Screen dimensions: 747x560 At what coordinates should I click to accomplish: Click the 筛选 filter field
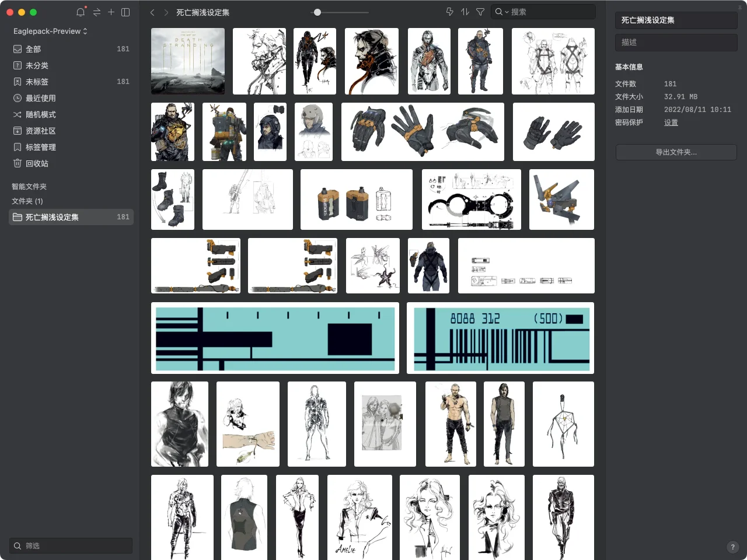tap(71, 545)
